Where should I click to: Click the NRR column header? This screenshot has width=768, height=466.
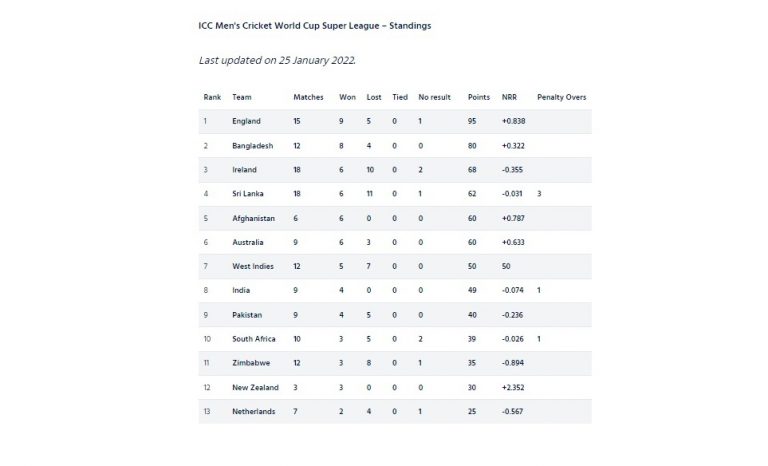(510, 97)
